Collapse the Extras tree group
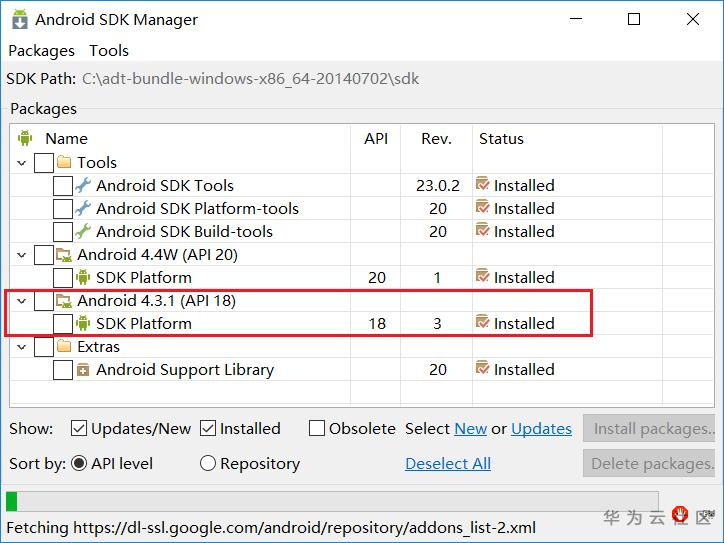 (22, 346)
